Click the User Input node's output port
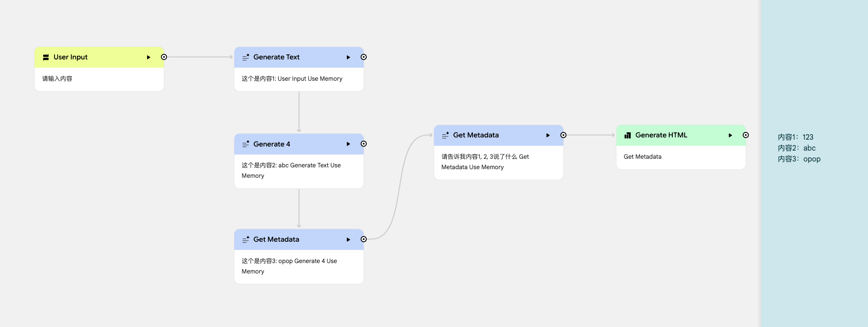This screenshot has width=868, height=327. coord(164,57)
